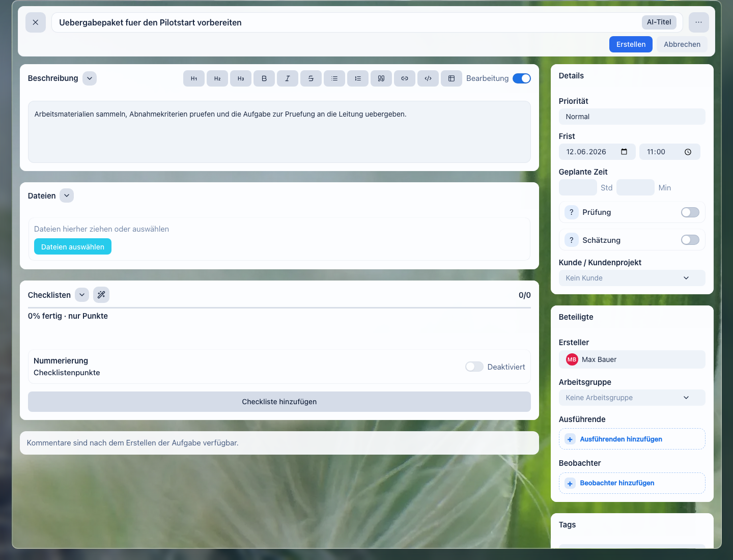Generate checklist with the magic wand icon
733x560 pixels.
point(101,295)
